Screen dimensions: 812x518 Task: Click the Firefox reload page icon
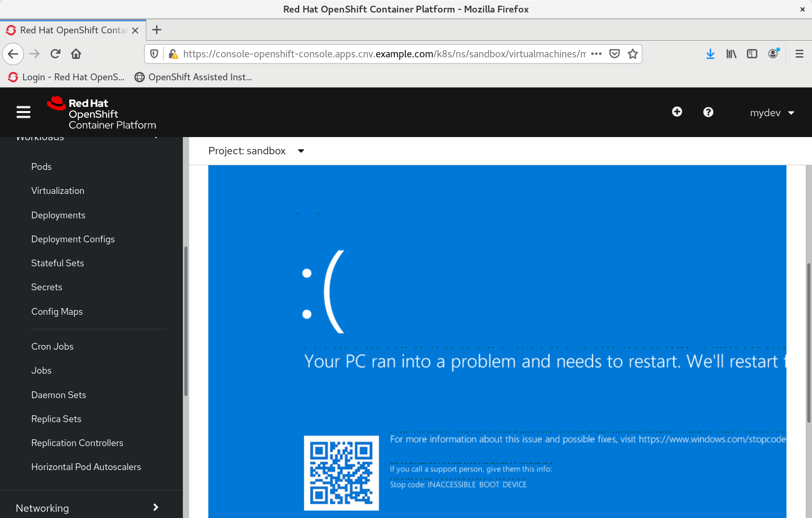point(55,54)
